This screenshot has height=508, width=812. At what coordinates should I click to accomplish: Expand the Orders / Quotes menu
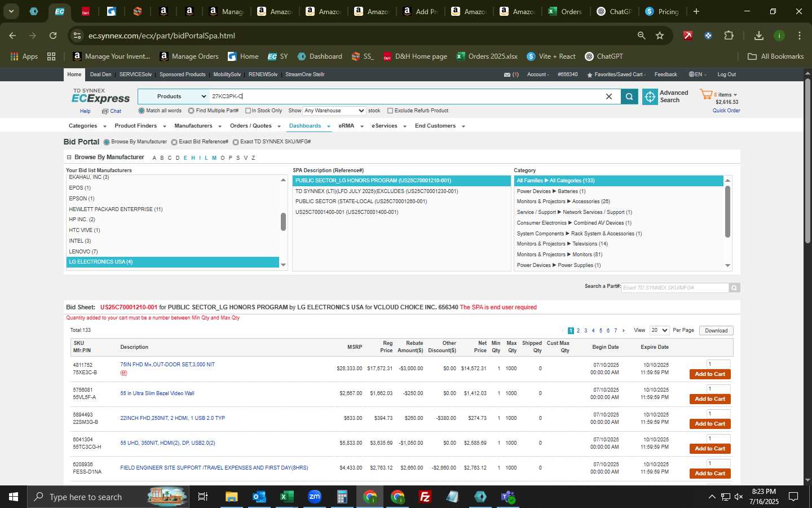(x=255, y=126)
